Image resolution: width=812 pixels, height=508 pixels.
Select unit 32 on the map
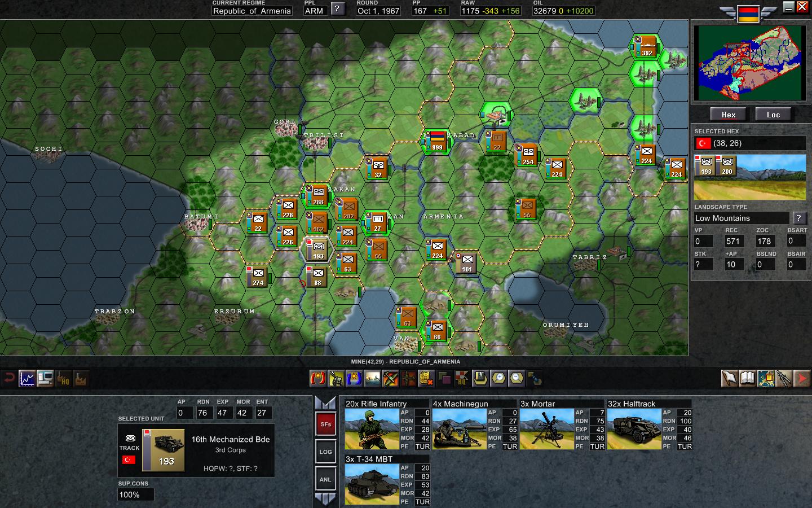pos(378,168)
